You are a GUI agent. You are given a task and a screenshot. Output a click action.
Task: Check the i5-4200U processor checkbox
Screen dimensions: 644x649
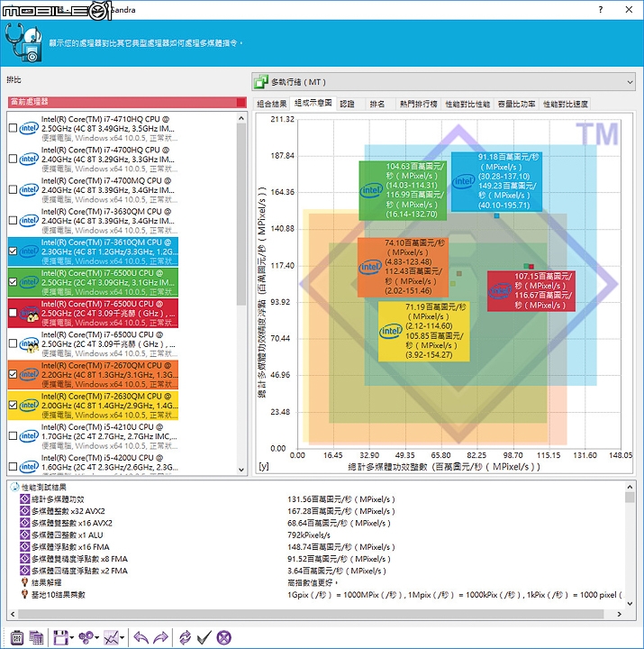pyautogui.click(x=13, y=467)
